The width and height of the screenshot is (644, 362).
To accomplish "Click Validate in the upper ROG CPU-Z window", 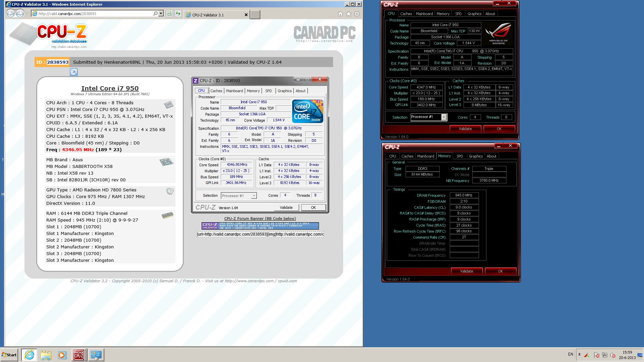I will (465, 129).
